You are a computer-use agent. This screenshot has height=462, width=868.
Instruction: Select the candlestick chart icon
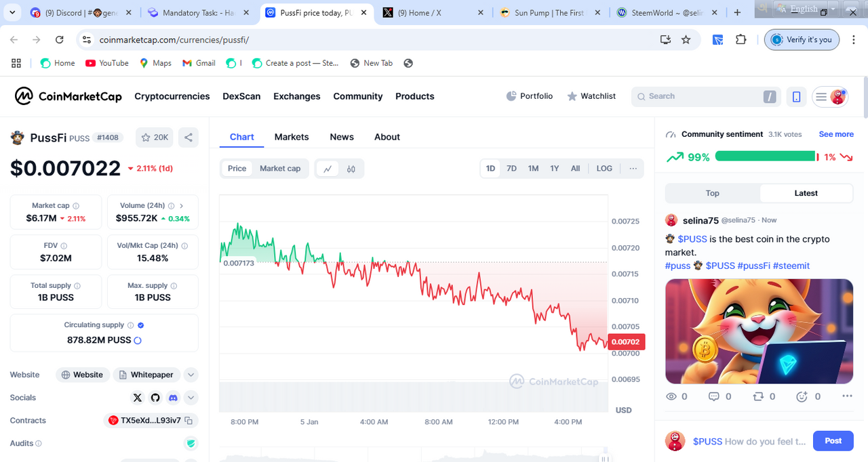tap(351, 169)
